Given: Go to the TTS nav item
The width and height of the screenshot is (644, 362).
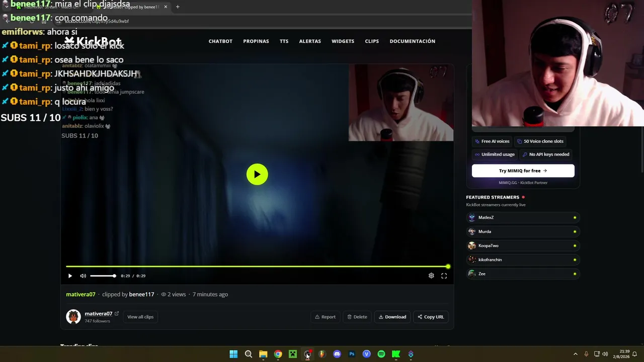Looking at the screenshot, I should (x=284, y=41).
